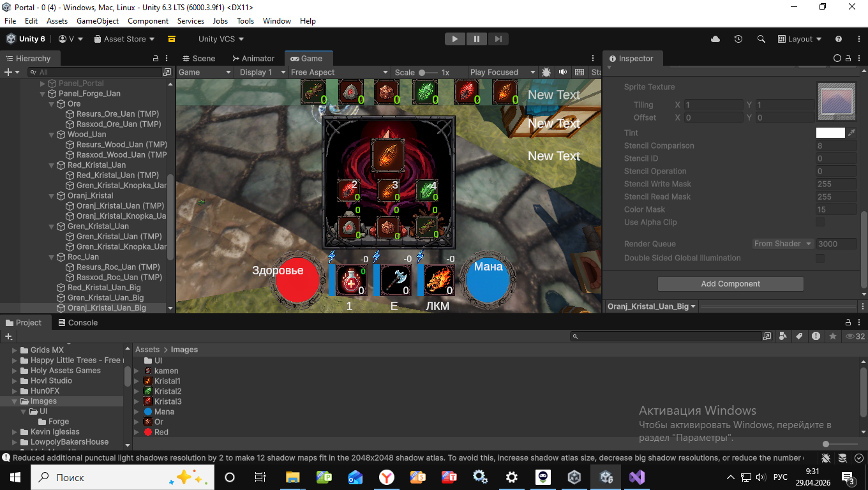The width and height of the screenshot is (868, 490).
Task: Collapse the Roc_Uan hierarchy node
Action: click(52, 257)
